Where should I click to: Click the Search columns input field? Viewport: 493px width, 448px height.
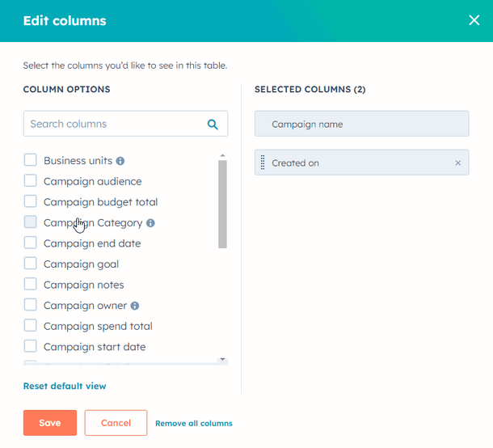[113, 125]
